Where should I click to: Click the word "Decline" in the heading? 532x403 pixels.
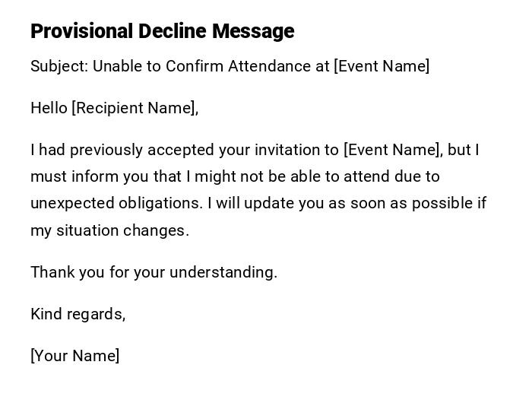(173, 31)
